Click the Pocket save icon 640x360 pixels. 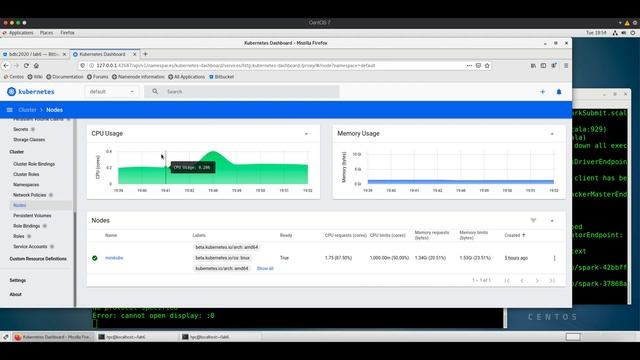point(478,65)
